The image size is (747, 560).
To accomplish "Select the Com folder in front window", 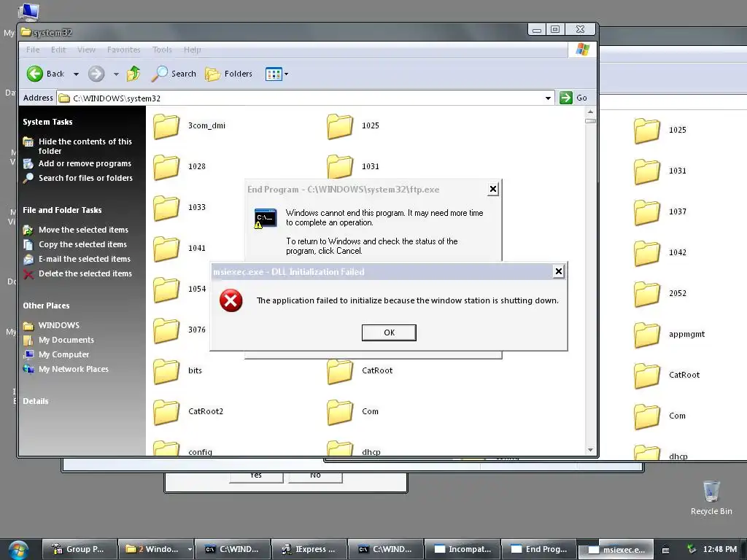I will click(x=340, y=412).
